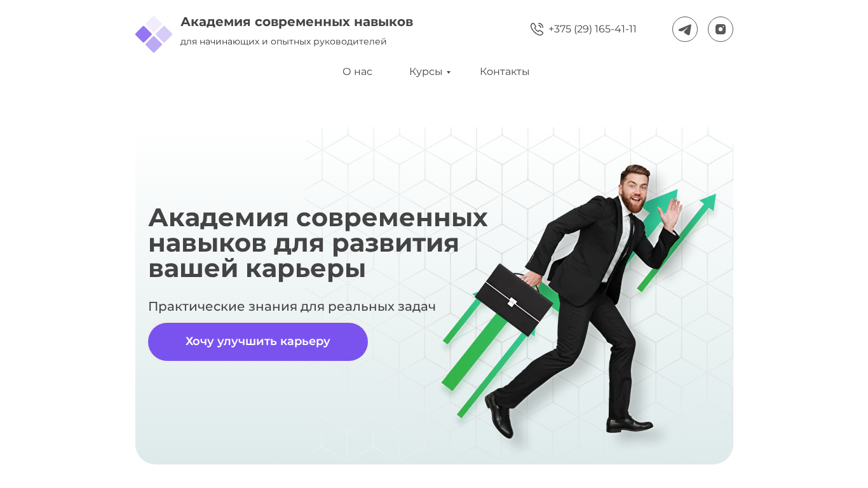
Task: Click the businessman's raised waving hand
Action: (670, 213)
